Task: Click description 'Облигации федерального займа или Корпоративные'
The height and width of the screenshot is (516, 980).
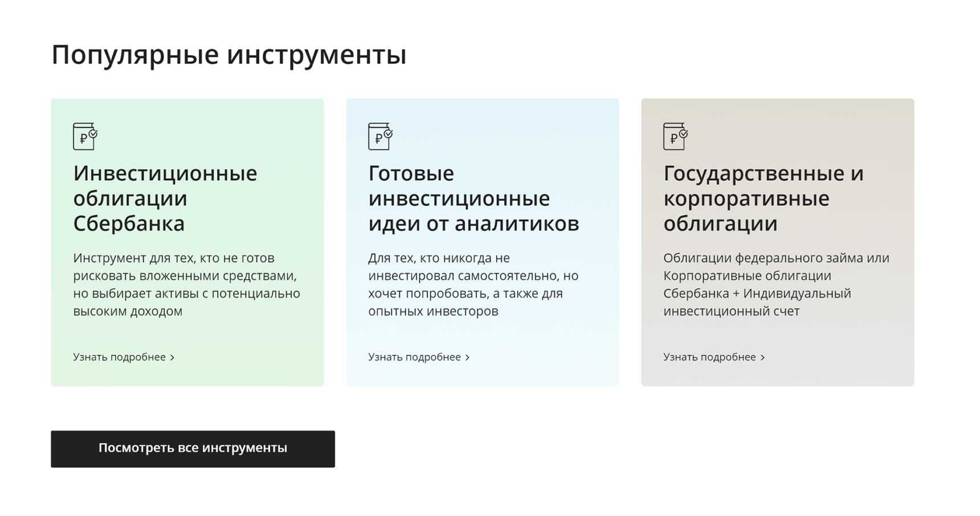Action: coord(776,285)
